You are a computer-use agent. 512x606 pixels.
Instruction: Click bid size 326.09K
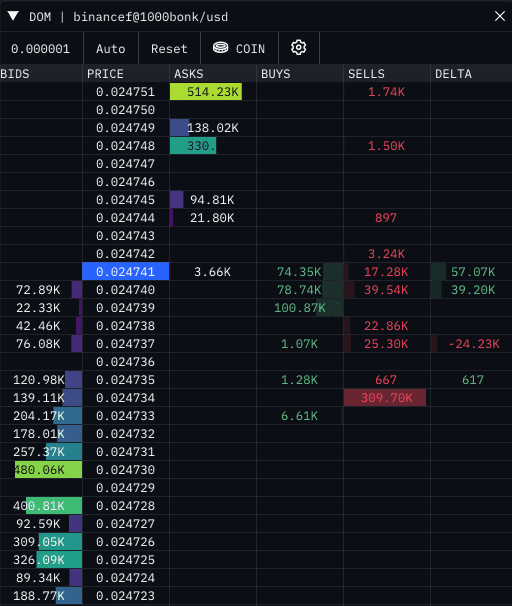click(39, 560)
